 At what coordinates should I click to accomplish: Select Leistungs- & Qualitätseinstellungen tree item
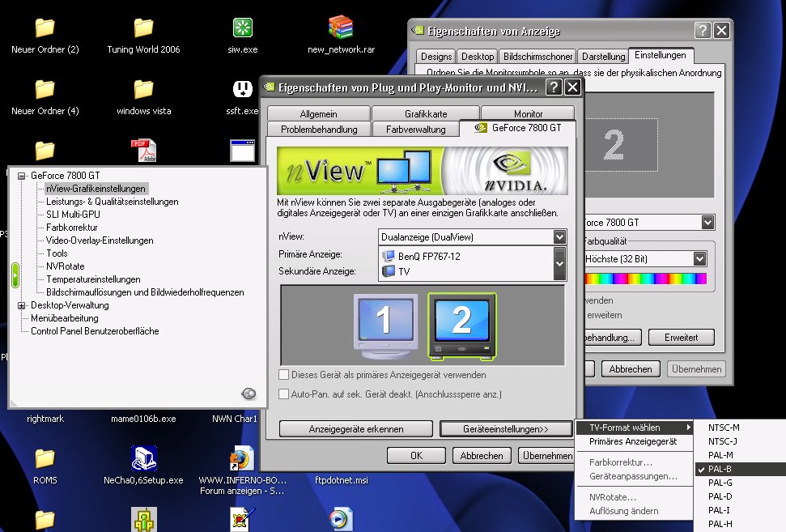click(113, 202)
